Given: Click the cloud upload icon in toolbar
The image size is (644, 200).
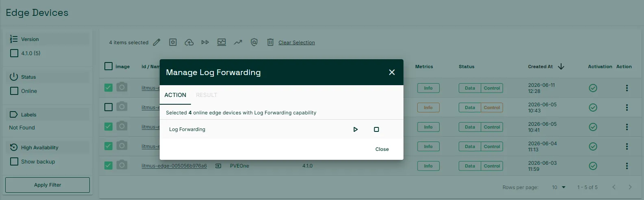Looking at the screenshot, I should tap(189, 42).
